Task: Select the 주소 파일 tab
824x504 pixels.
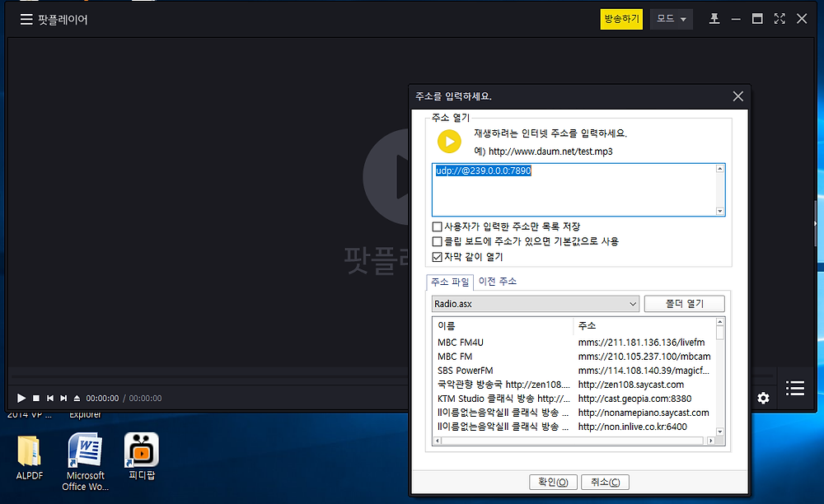Action: point(450,282)
